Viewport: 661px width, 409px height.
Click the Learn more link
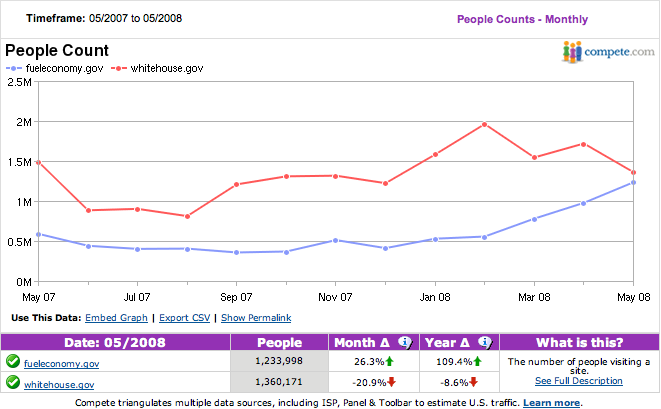551,403
